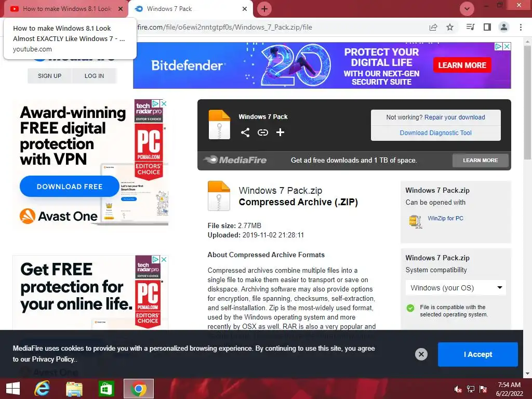Toggle Chrome side panel icon
Image resolution: width=532 pixels, height=399 pixels.
487,27
